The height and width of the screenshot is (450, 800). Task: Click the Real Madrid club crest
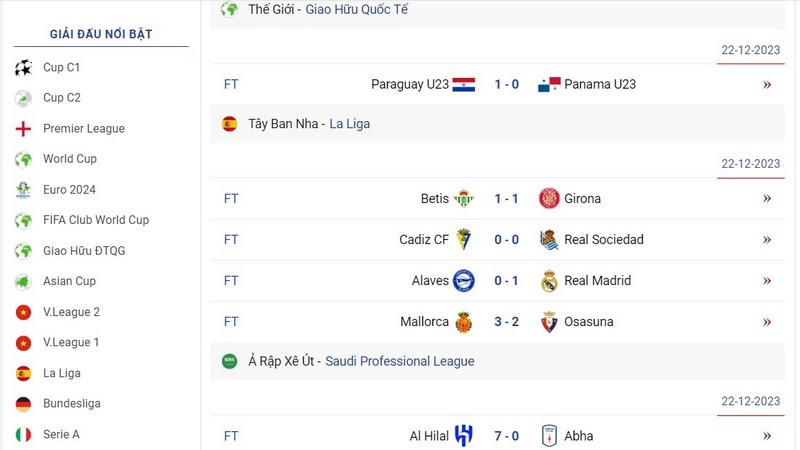(549, 281)
